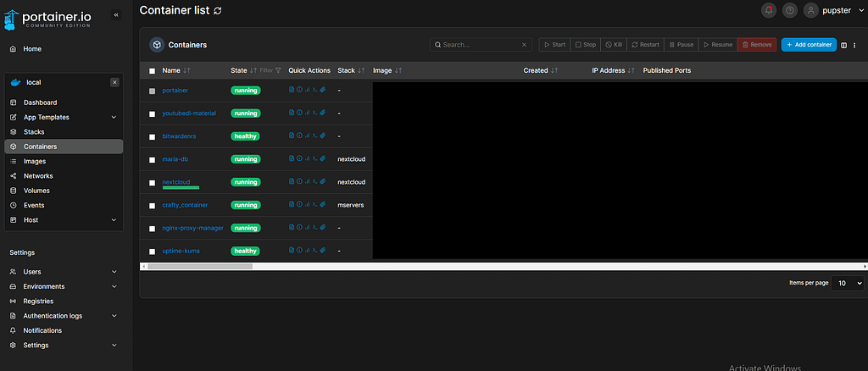Image resolution: width=868 pixels, height=371 pixels.
Task: Collapse the sidebar with the double-chevron icon
Action: [116, 15]
